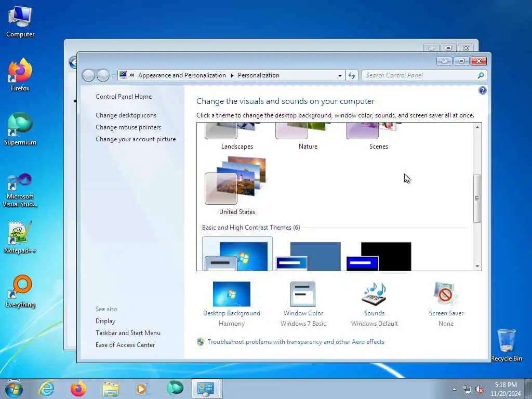Click the theme list scrollbar thumb
Viewport: 532px width, 399px height.
click(x=477, y=198)
